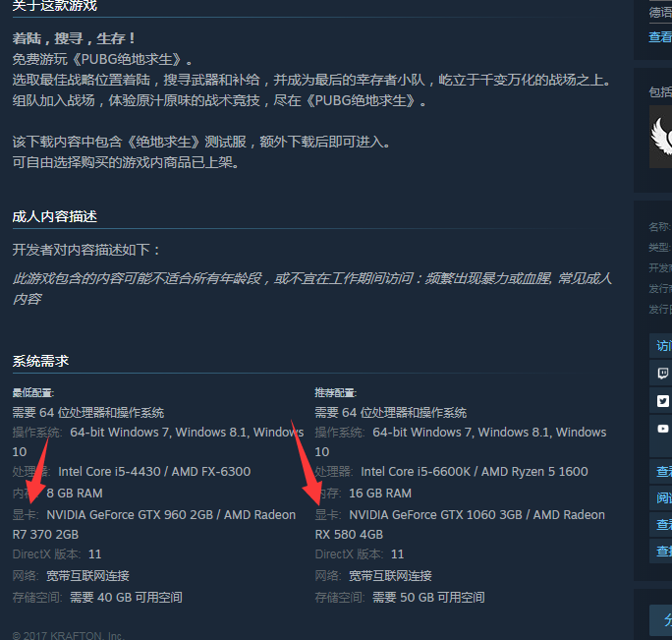Viewport: 672px width, 640px height.
Task: Open the Twitch channel icon link
Action: 662,374
